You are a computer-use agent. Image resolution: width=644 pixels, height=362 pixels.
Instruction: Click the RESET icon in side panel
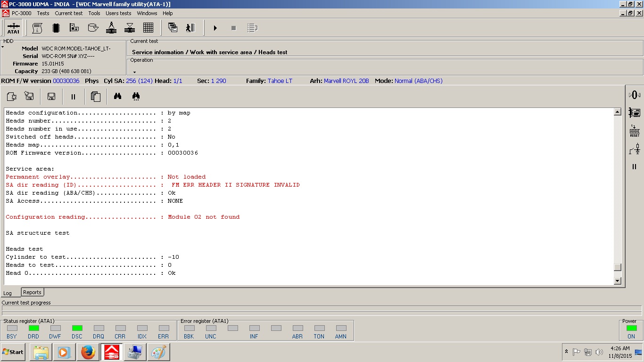point(635,131)
